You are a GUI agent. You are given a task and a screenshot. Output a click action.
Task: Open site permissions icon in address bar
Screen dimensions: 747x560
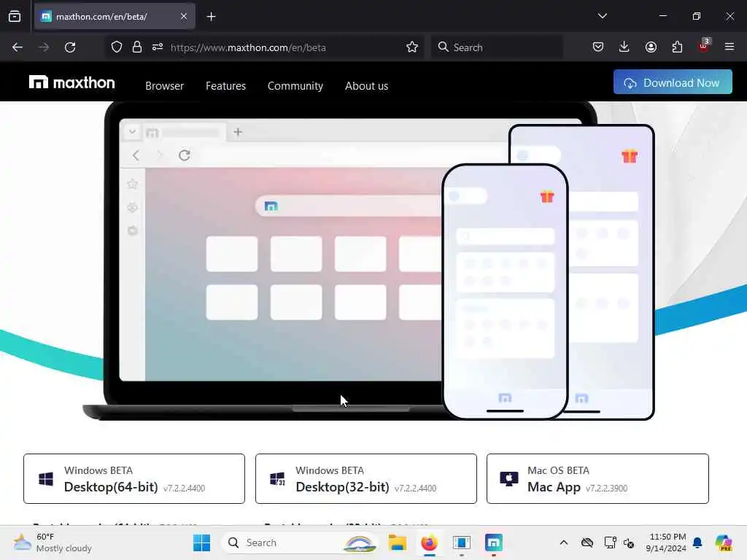point(158,47)
